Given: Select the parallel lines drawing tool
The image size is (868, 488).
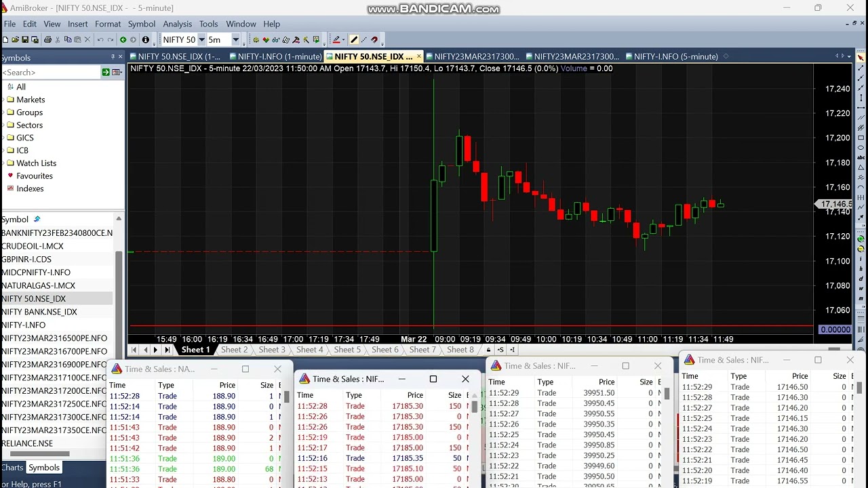Looking at the screenshot, I should [861, 117].
